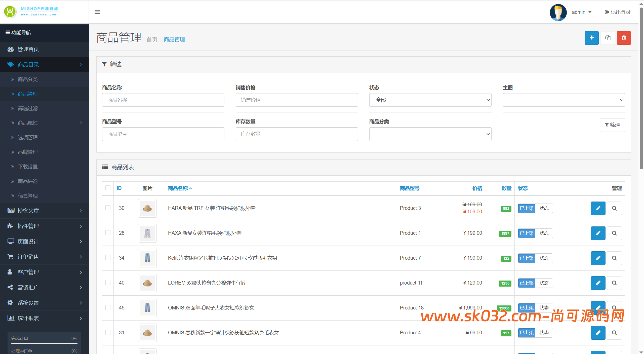This screenshot has width=644, height=354.
Task: Click the copy/duplicate icon next to add button
Action: tap(608, 38)
